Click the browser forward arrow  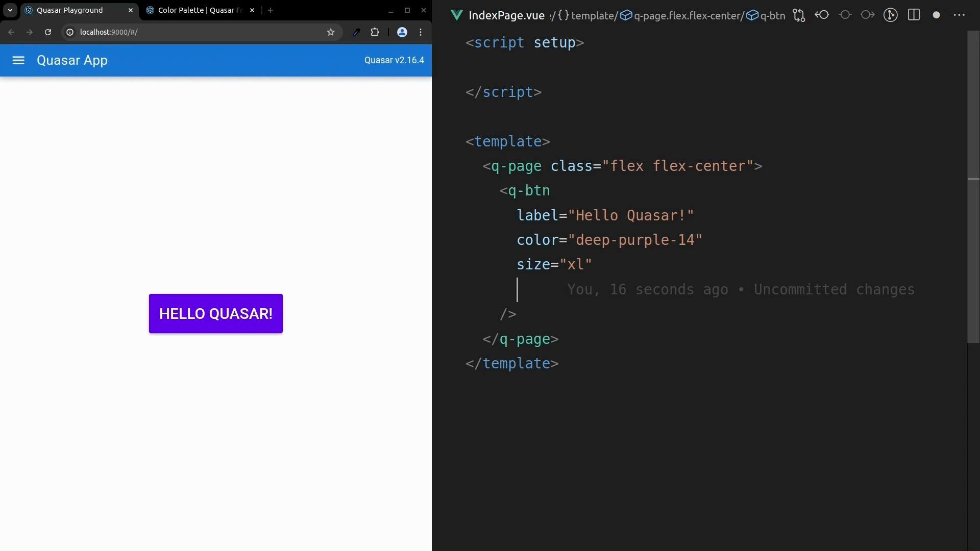tap(30, 32)
